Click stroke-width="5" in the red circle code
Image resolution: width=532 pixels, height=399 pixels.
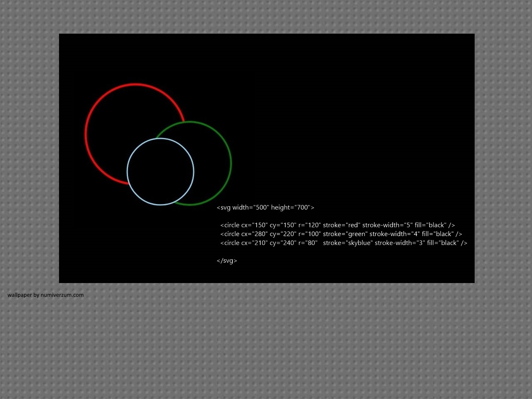coord(387,225)
